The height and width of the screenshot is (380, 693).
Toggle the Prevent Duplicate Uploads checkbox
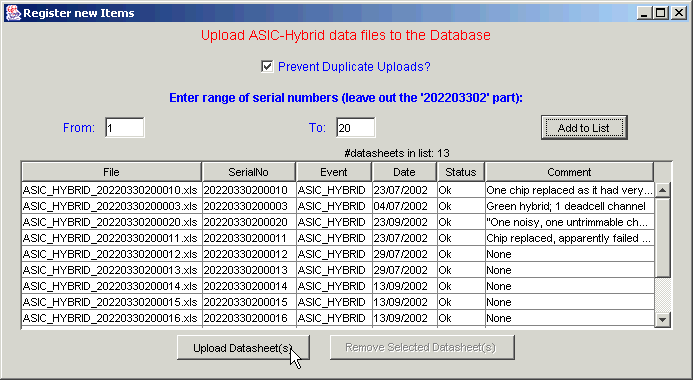click(x=267, y=67)
